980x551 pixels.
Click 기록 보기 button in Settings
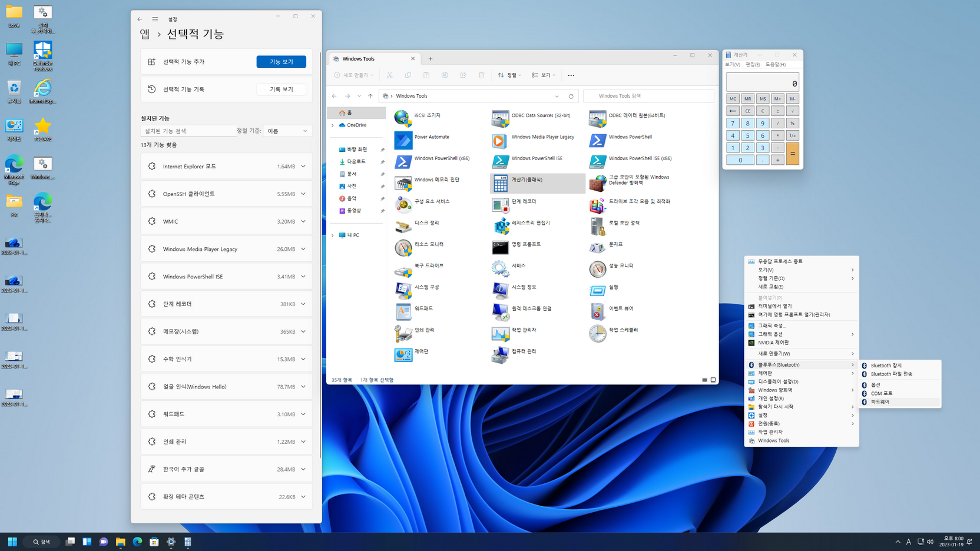pyautogui.click(x=281, y=89)
